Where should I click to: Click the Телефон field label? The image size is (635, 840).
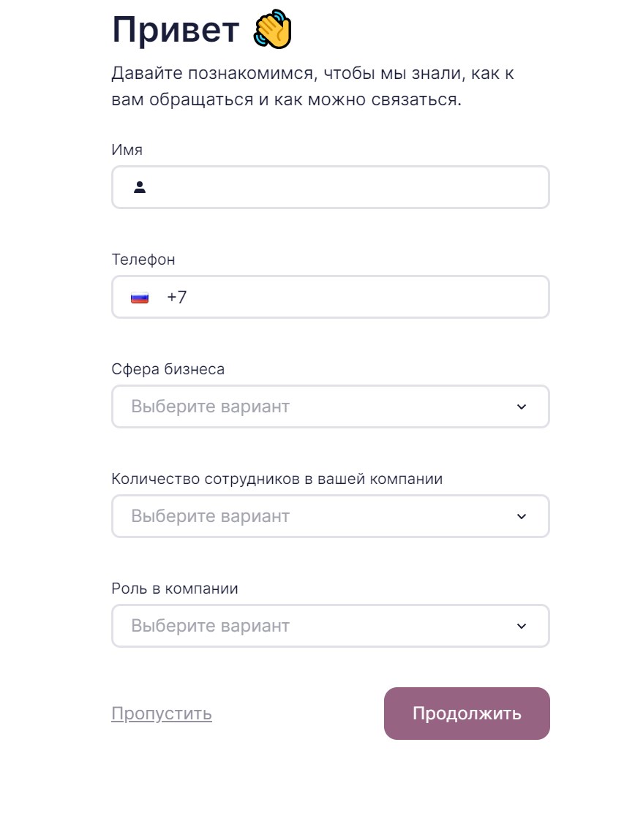tap(143, 260)
